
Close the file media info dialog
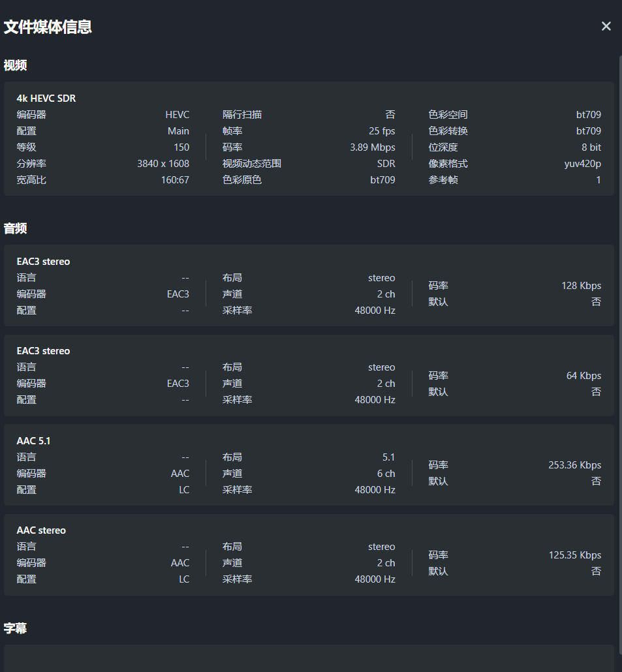click(x=606, y=26)
